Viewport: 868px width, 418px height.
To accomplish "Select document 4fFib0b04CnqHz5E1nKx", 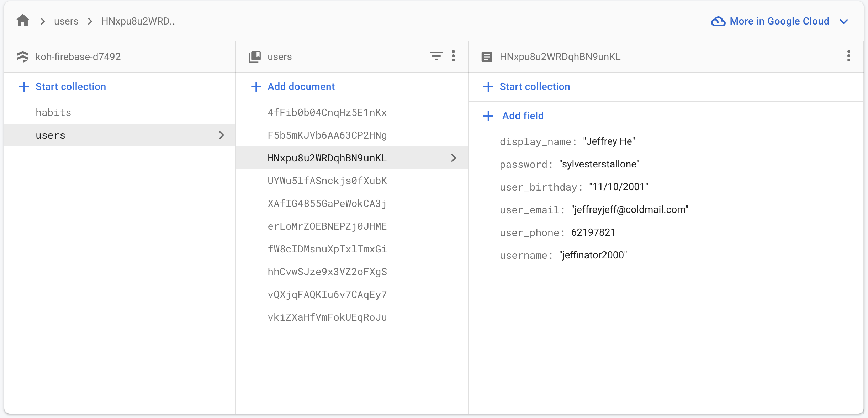I will [327, 112].
